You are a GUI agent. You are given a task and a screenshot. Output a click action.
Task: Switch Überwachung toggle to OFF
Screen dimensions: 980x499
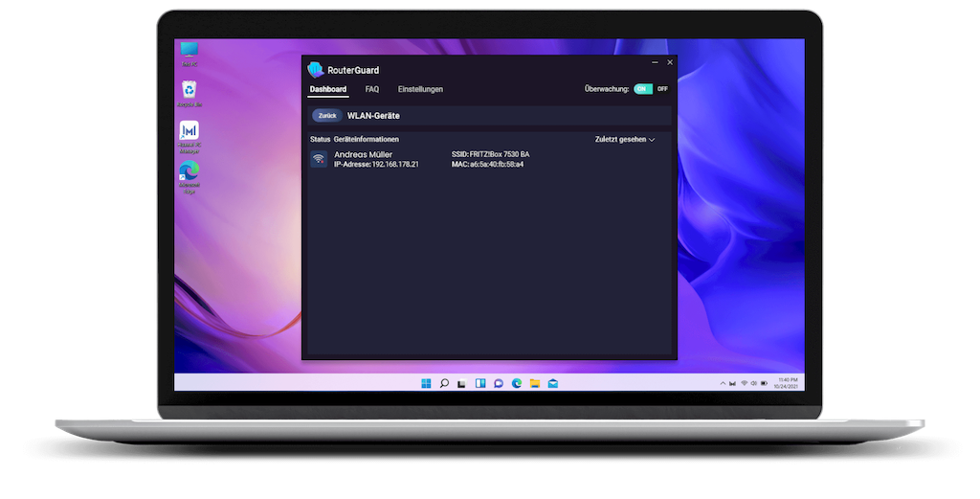click(x=661, y=89)
